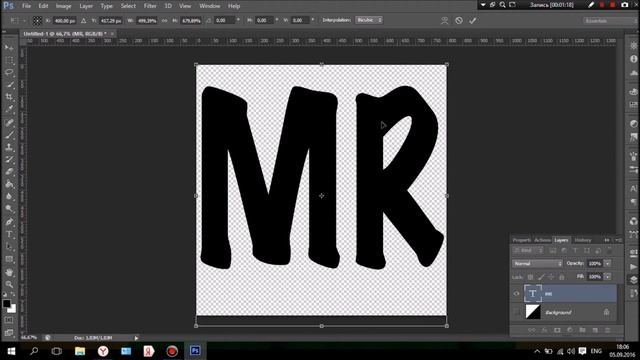The image size is (640, 360).
Task: Toggle maintain aspect ratio link between W and H
Action: coord(164,20)
